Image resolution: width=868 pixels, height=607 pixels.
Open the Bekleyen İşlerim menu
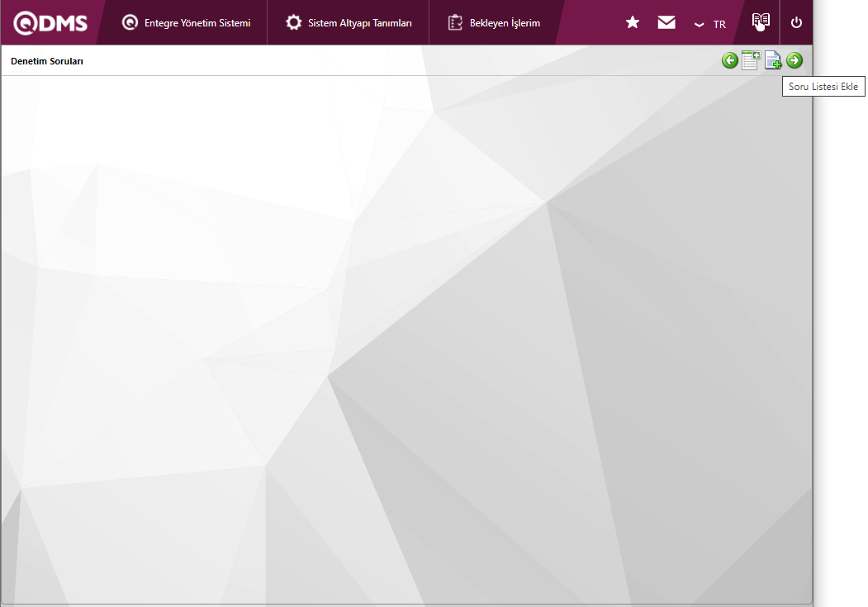pyautogui.click(x=494, y=22)
